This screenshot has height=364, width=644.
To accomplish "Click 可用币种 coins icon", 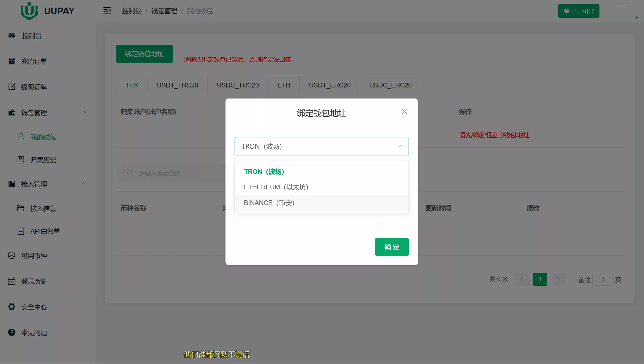I will [12, 255].
